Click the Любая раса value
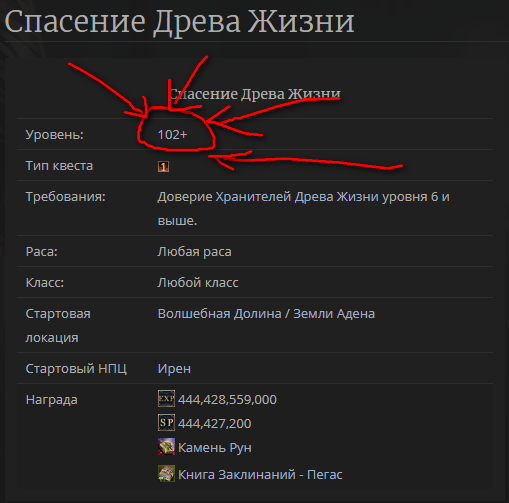 (x=194, y=252)
